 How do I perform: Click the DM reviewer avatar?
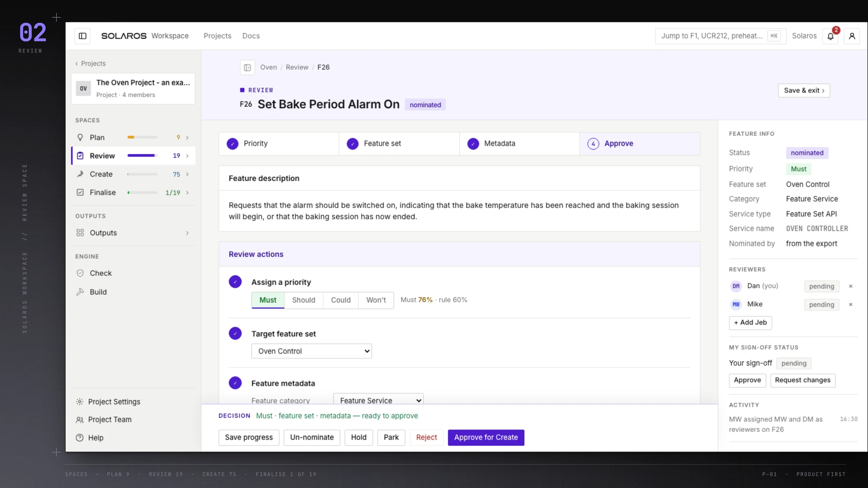736,286
